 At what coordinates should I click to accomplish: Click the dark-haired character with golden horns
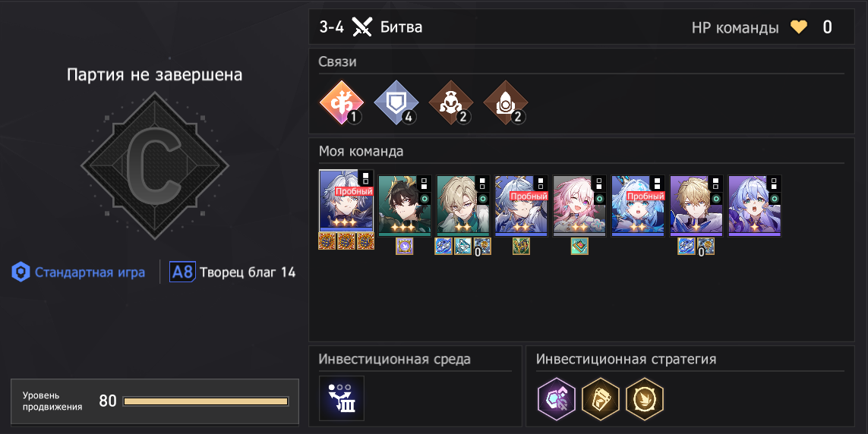tap(405, 206)
